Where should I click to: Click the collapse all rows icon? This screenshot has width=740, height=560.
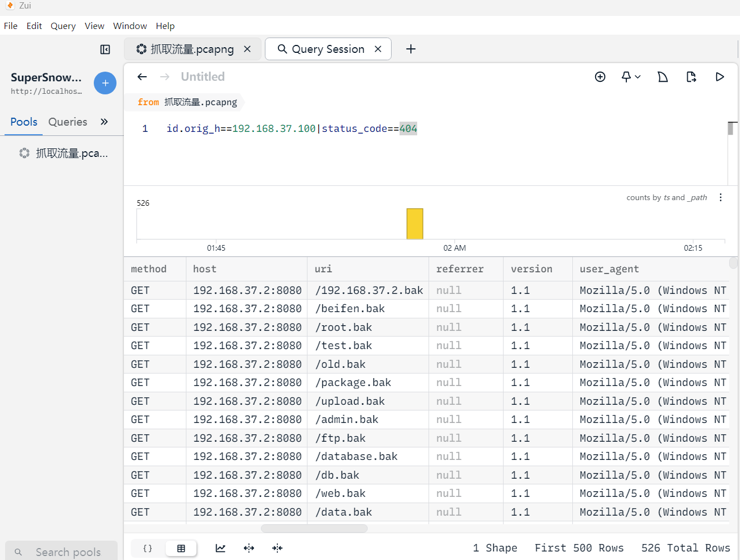[x=277, y=548]
